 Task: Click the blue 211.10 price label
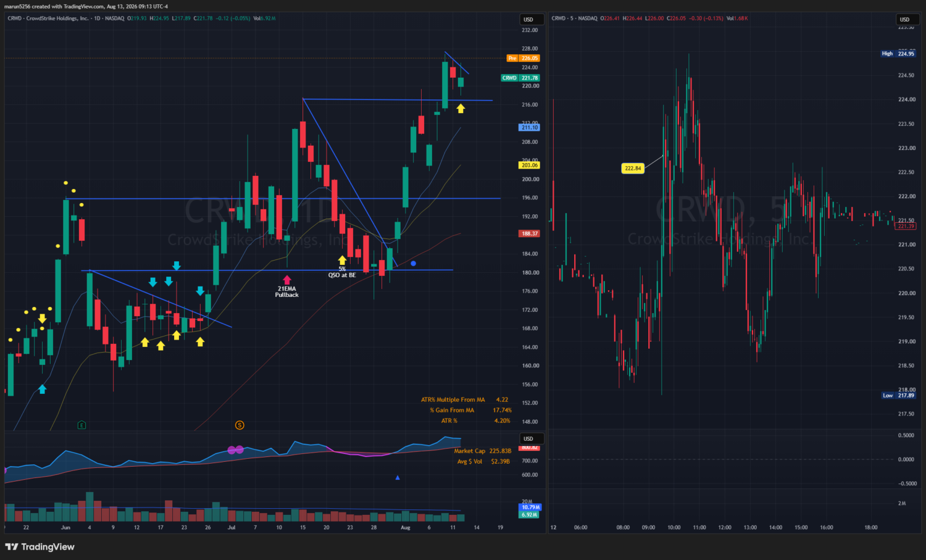coord(530,127)
